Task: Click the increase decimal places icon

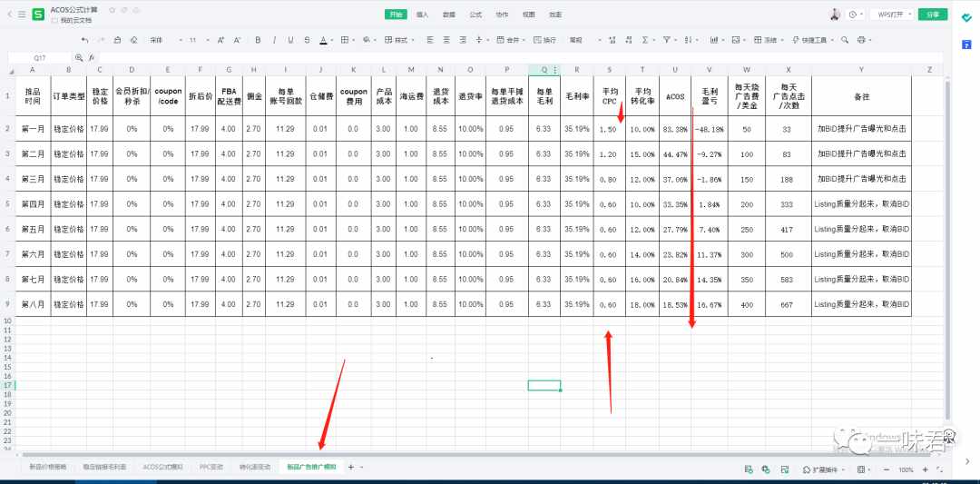Action: (x=612, y=40)
